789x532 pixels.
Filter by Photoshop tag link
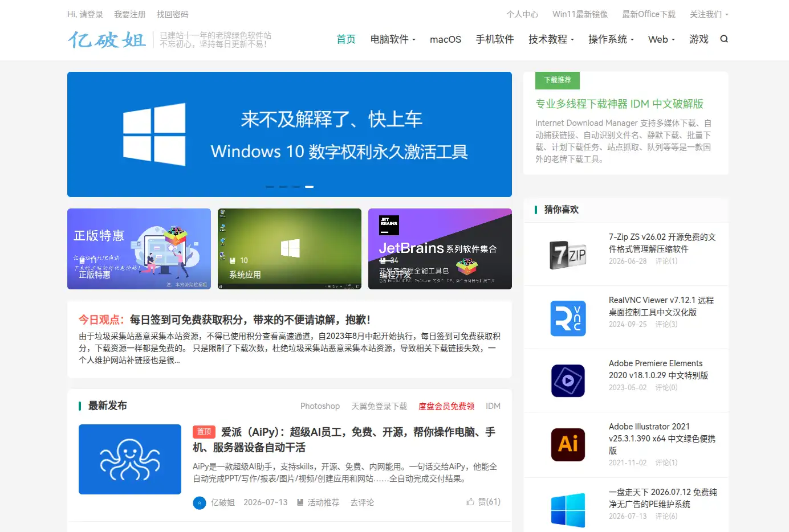(x=320, y=406)
